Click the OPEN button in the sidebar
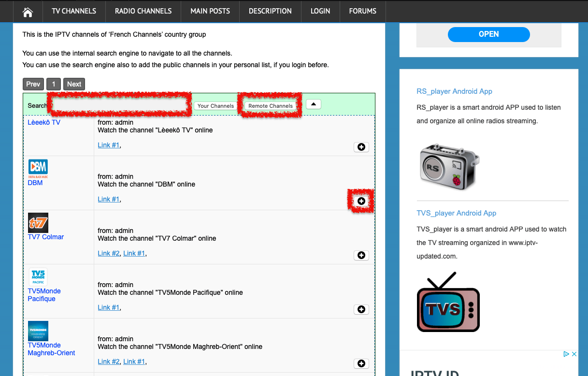 pos(488,34)
